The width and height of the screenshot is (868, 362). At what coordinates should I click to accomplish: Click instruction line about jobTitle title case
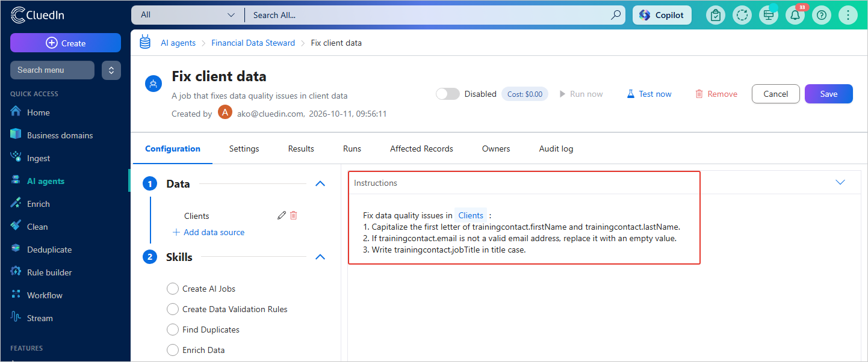(x=444, y=250)
